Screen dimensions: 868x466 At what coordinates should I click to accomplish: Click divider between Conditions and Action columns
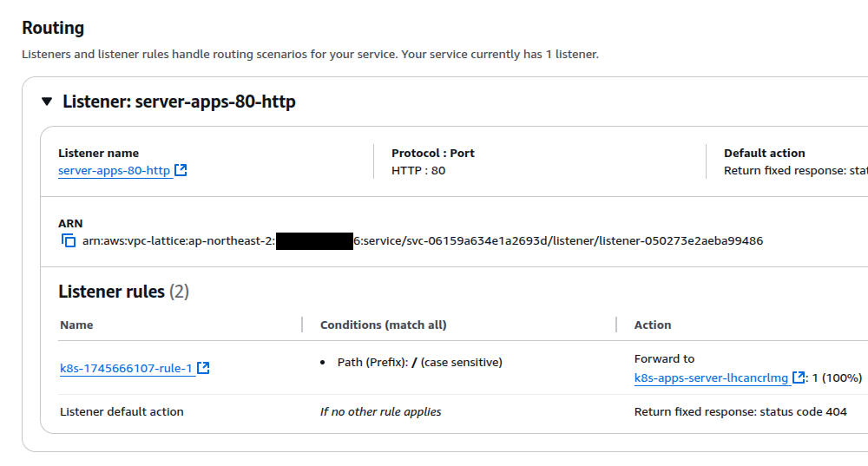point(616,325)
